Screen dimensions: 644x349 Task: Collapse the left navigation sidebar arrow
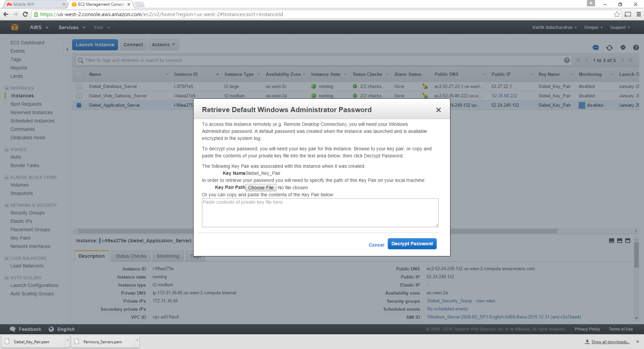point(67,50)
